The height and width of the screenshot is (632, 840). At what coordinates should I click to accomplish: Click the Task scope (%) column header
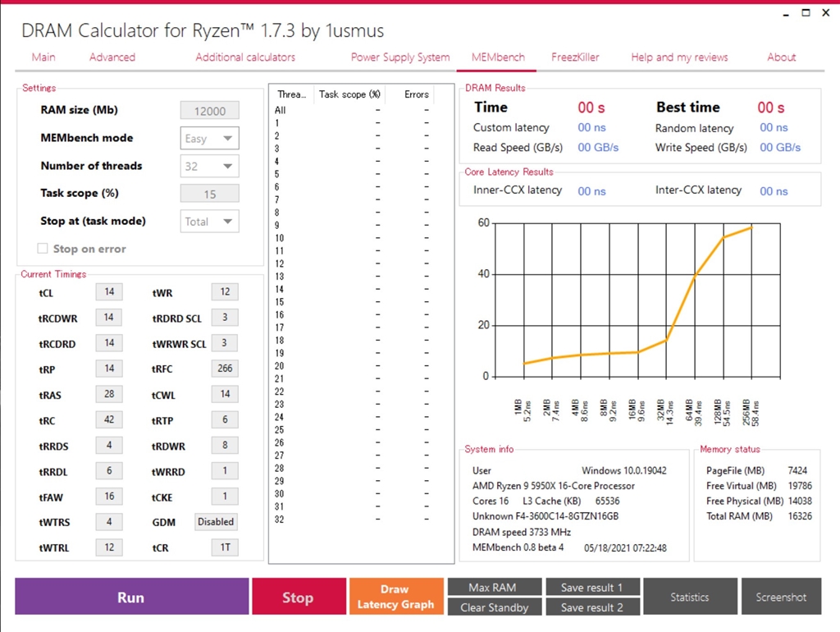tap(349, 94)
